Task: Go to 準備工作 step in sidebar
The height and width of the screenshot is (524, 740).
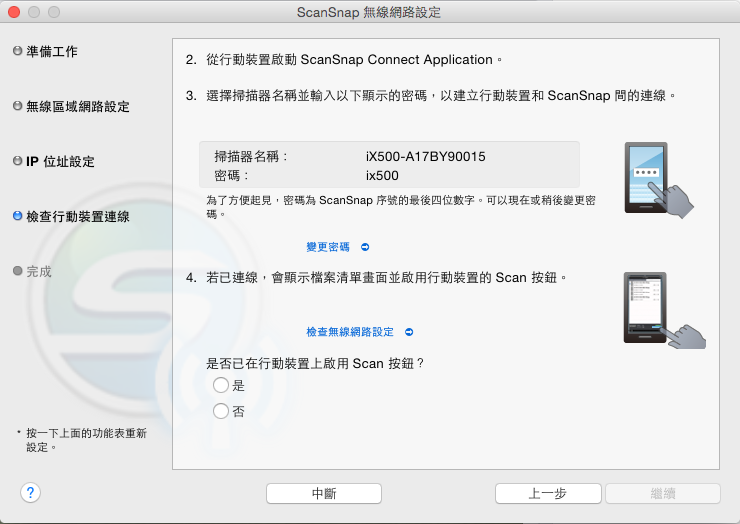Action: [45, 51]
